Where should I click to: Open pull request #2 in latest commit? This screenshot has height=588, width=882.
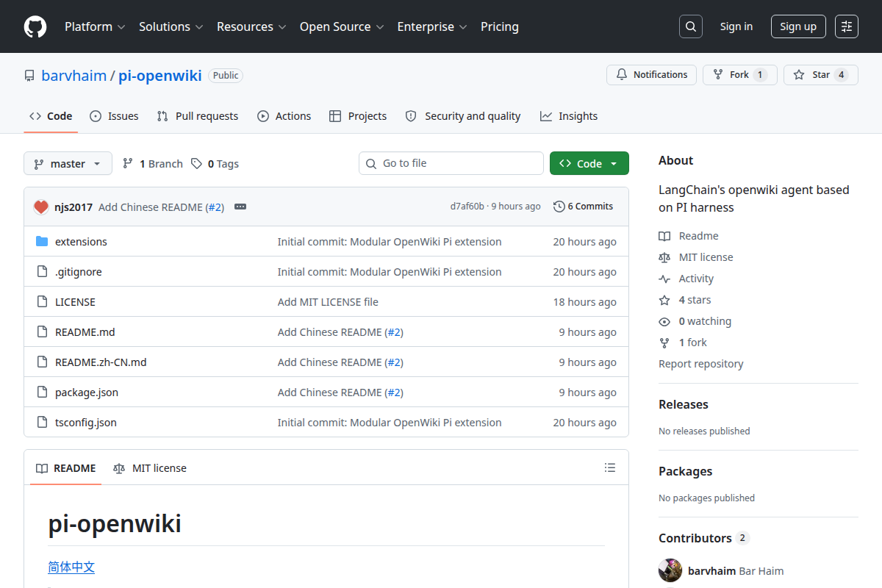215,207
